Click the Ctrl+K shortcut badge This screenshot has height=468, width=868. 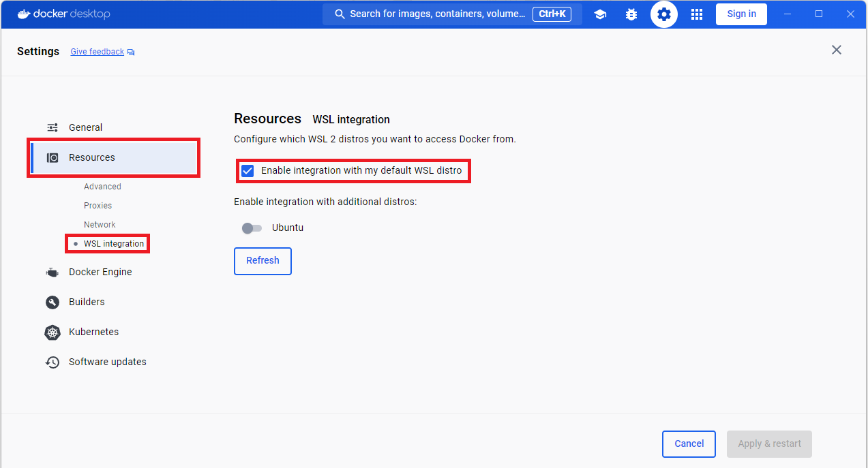coord(552,14)
